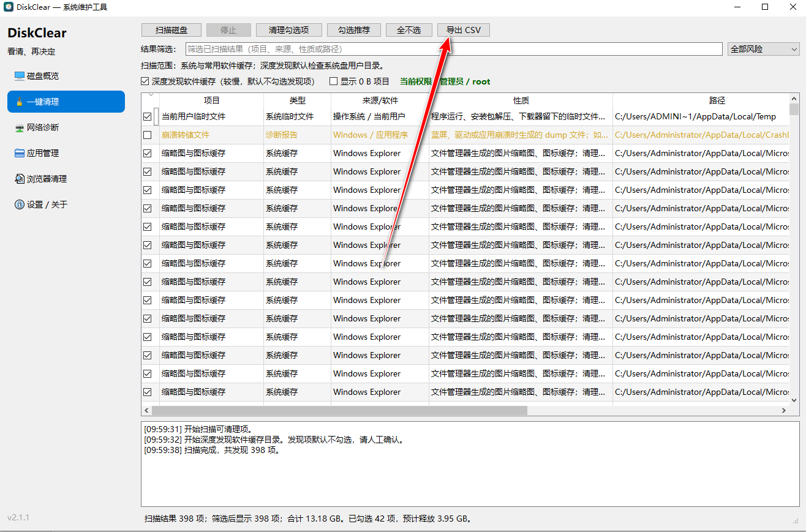Screen dimensions: 806x532
Task: Click the v2.1.1 version label
Action: coord(18,517)
